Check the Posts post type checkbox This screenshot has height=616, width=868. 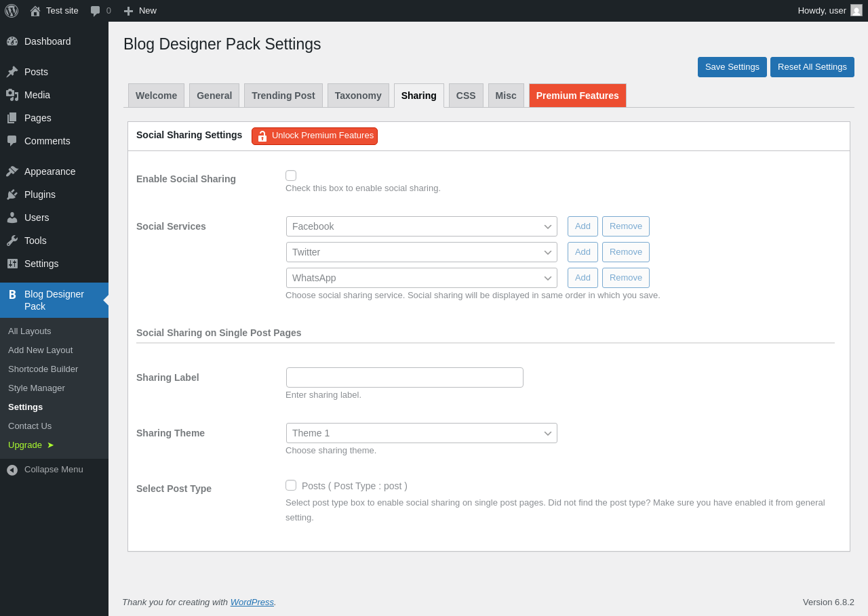tap(291, 485)
